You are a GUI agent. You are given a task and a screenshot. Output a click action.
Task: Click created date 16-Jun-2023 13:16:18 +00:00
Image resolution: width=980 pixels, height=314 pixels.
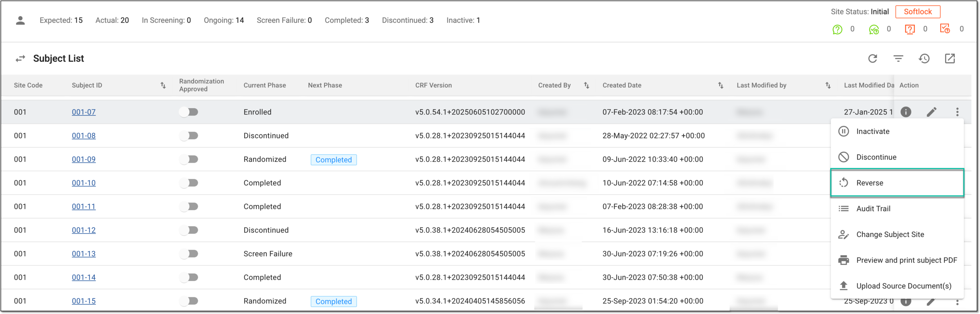tap(653, 230)
